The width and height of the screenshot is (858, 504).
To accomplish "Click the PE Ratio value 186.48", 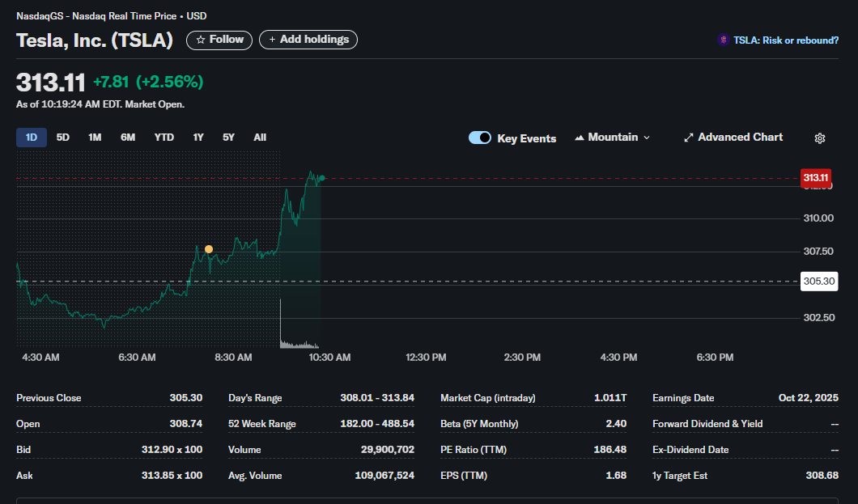I will pyautogui.click(x=610, y=449).
